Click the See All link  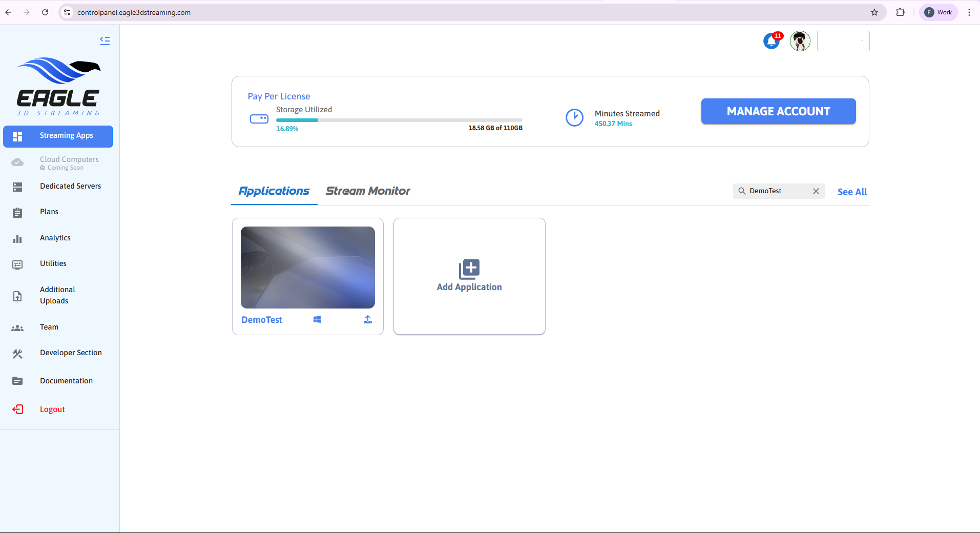pyautogui.click(x=852, y=192)
